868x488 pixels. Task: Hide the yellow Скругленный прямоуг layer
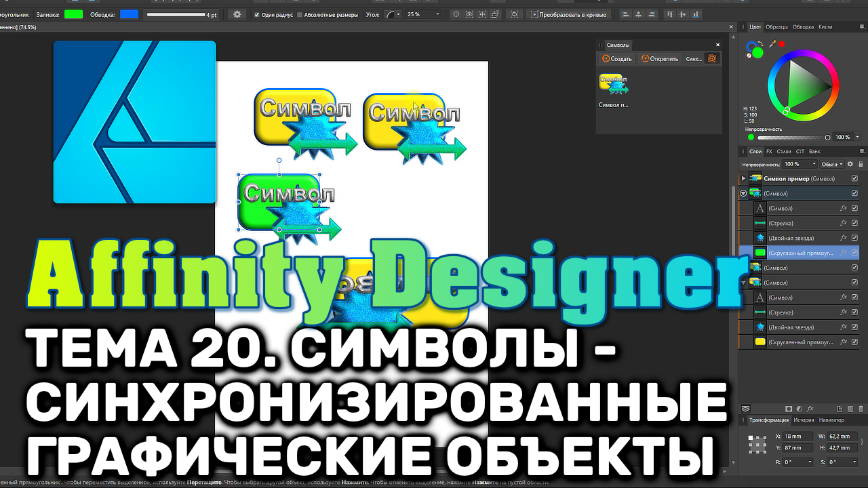coord(854,342)
